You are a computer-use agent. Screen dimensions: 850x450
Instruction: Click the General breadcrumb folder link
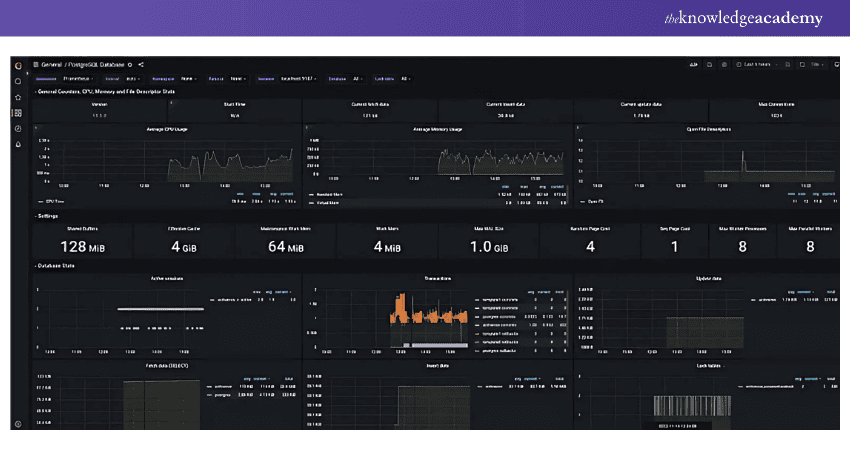[53, 63]
